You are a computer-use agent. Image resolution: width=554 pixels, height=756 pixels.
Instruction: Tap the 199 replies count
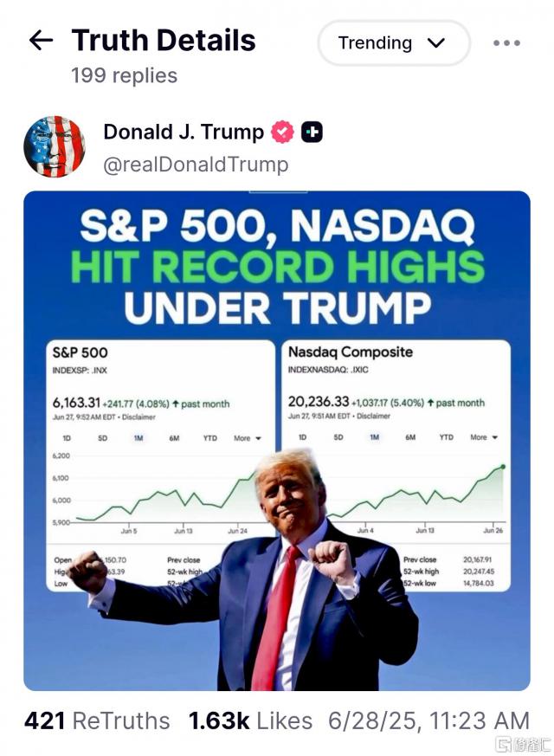click(124, 75)
